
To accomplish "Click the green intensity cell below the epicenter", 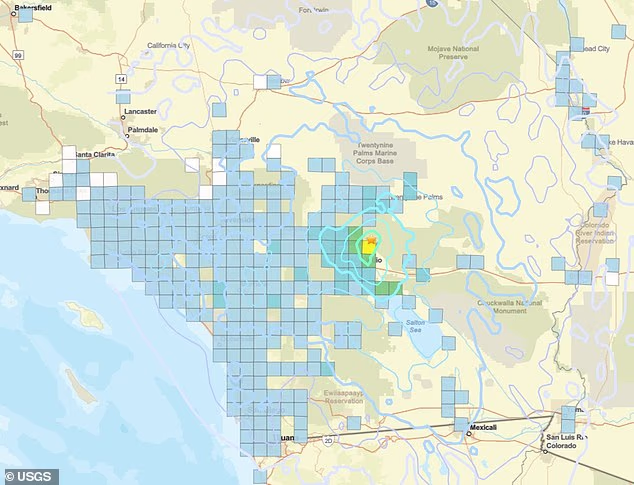I will [x=367, y=260].
